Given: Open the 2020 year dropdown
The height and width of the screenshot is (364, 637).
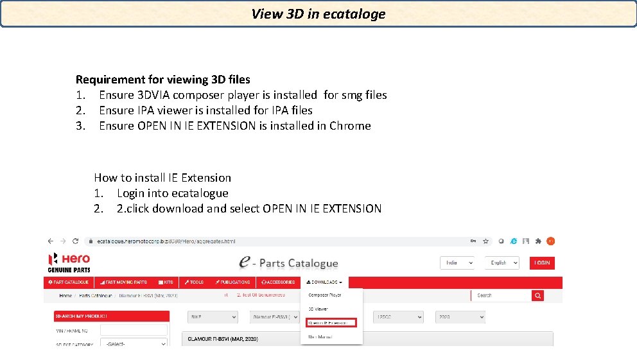Looking at the screenshot, I should (460, 317).
